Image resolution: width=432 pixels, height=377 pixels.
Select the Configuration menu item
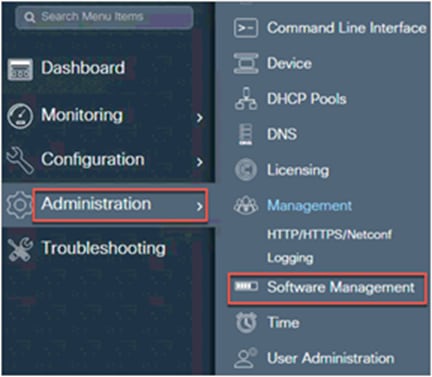click(x=93, y=159)
